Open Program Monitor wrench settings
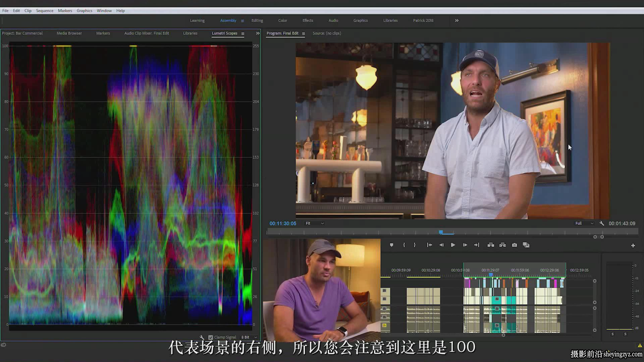Viewport: 644px width, 362px height. pos(602,223)
